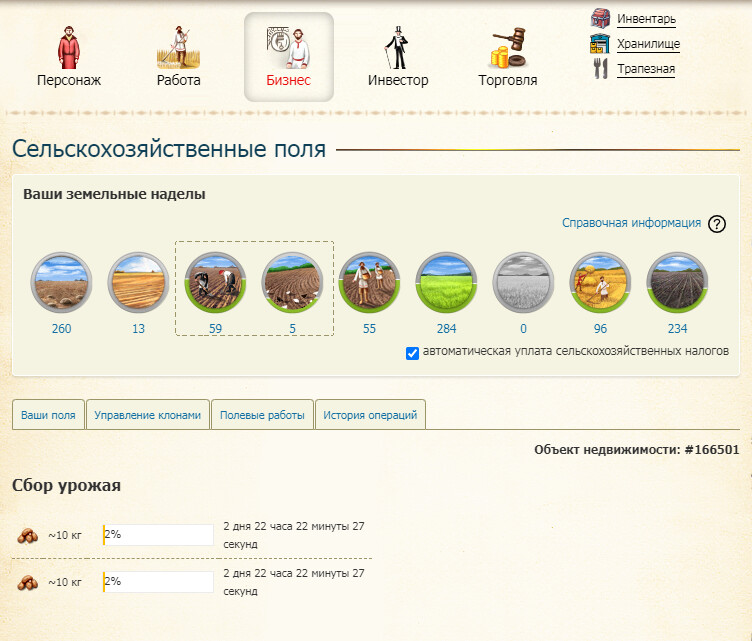Open the Персонаж character section
The width and height of the screenshot is (752, 641).
(x=68, y=57)
